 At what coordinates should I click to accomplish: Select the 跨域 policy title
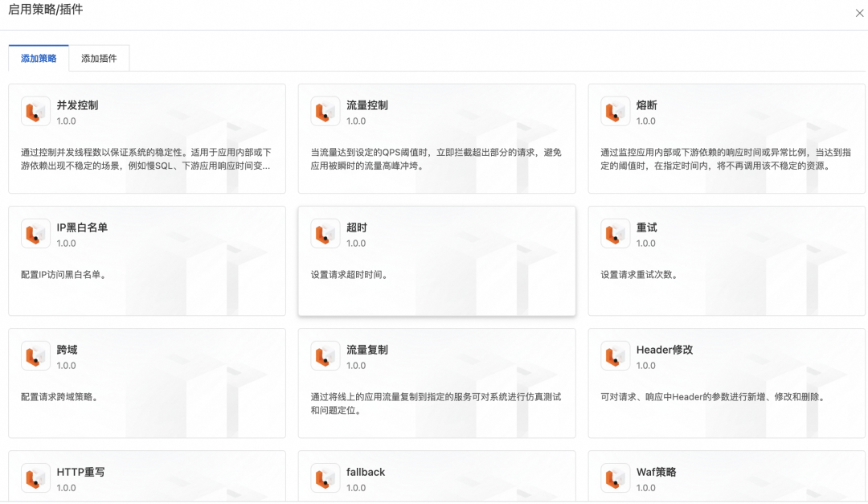(67, 350)
